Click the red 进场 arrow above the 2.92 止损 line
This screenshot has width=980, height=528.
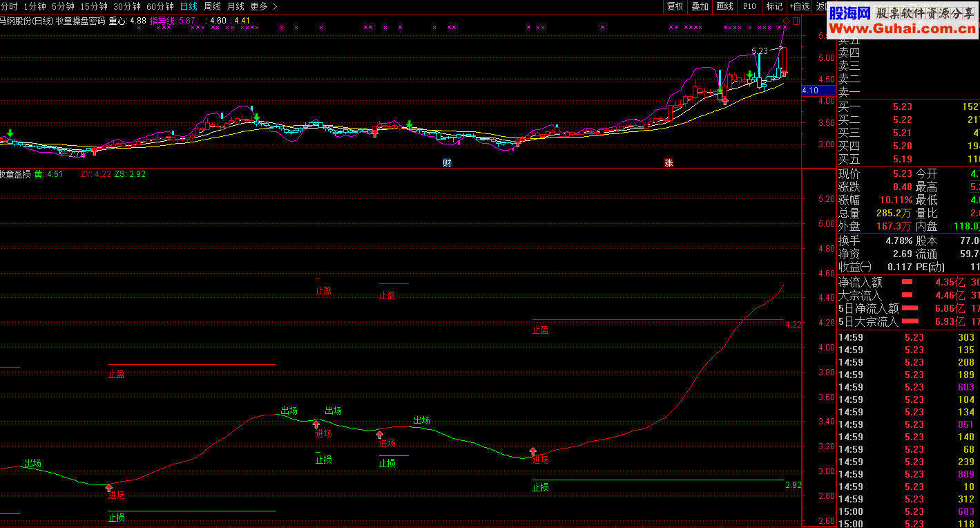pos(532,452)
